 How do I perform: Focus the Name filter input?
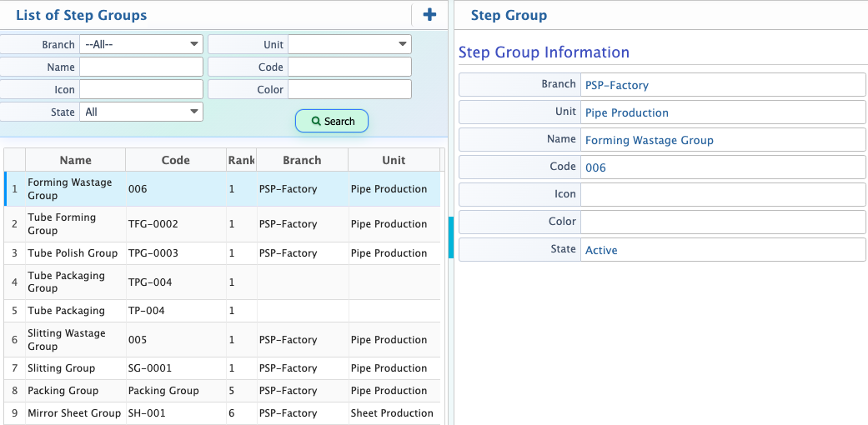(x=141, y=67)
